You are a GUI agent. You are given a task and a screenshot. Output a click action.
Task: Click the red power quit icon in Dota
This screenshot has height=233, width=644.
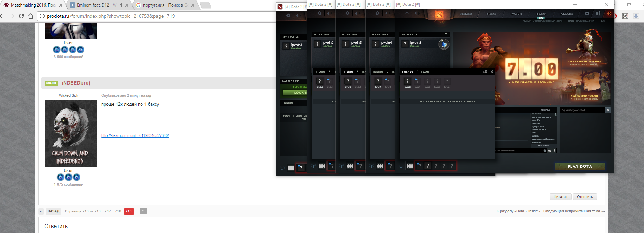[609, 14]
